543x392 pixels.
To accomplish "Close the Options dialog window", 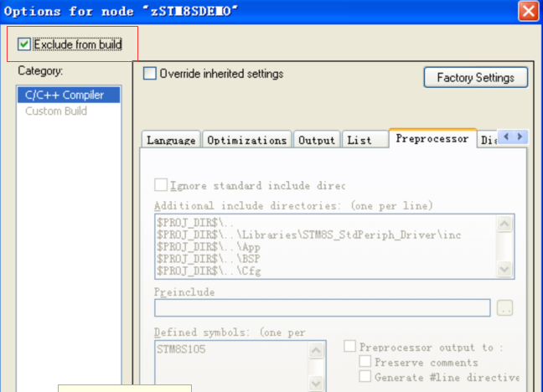I will 528,12.
